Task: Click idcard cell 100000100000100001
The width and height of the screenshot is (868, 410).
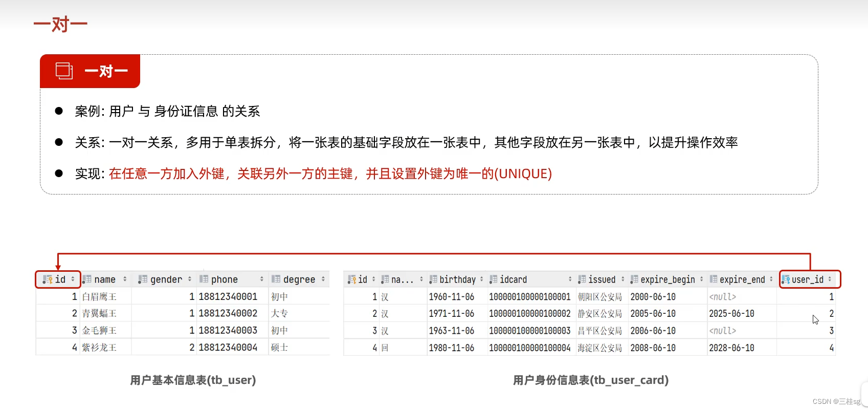Action: (x=530, y=297)
